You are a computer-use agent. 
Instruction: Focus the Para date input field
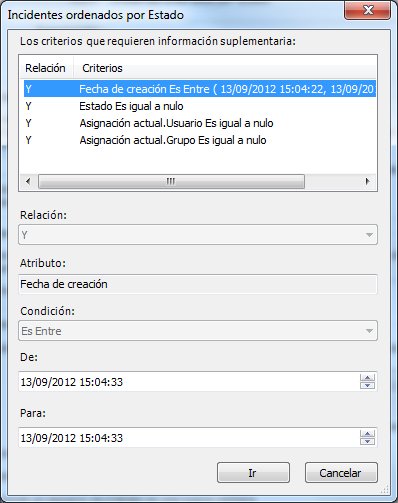189,438
